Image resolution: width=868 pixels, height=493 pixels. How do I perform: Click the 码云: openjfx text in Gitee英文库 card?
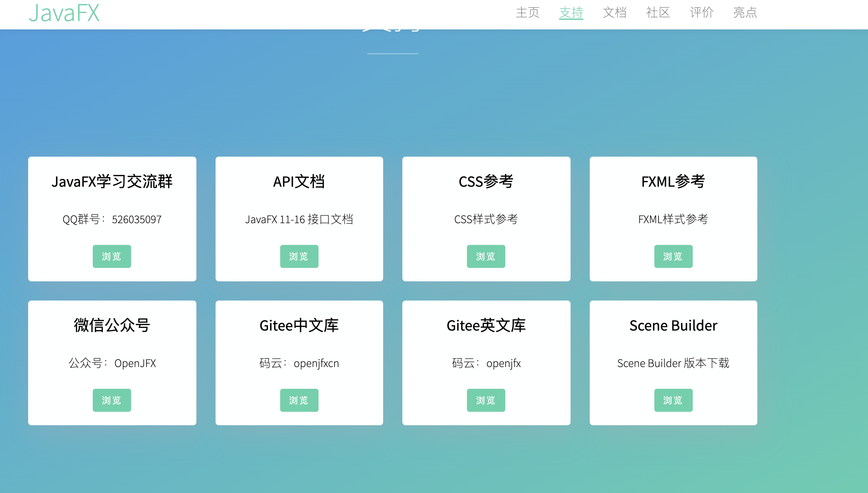(x=486, y=363)
